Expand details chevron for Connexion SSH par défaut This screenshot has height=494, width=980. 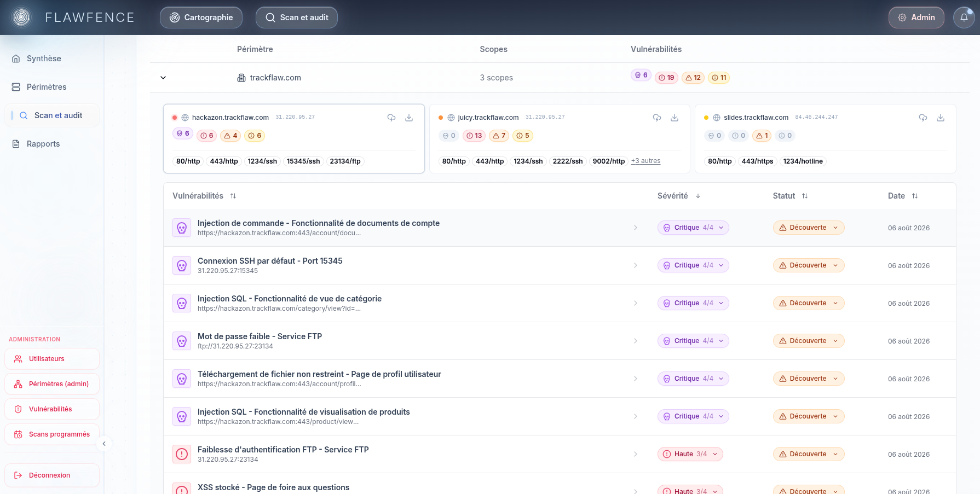point(636,265)
